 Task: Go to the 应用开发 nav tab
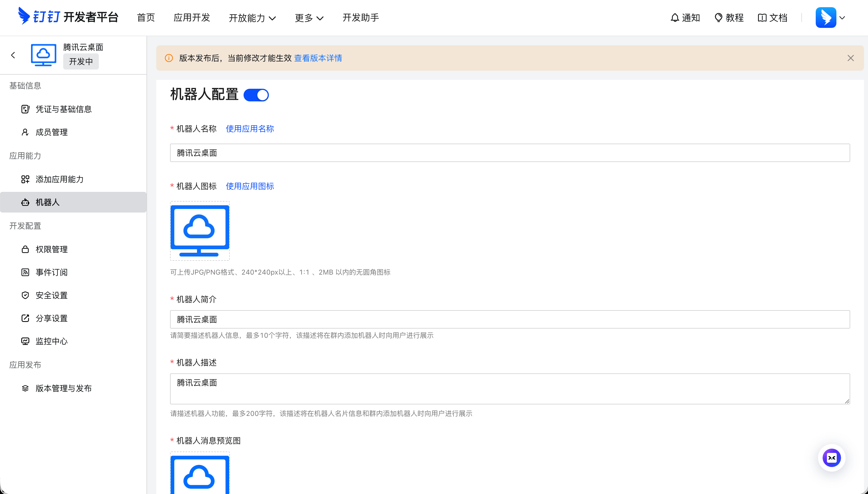coord(192,18)
